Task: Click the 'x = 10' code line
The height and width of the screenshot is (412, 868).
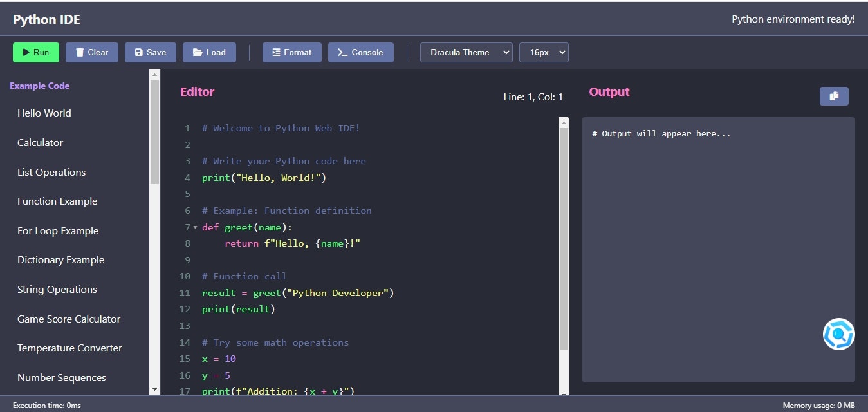Action: pos(219,359)
